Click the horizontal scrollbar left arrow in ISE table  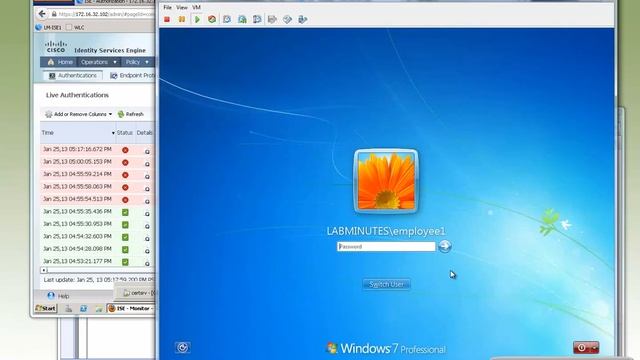(x=44, y=270)
